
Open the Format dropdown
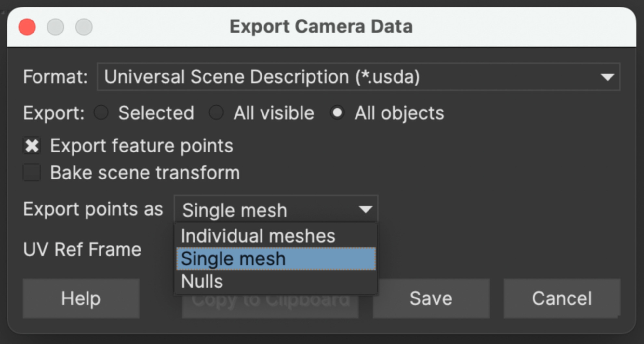358,77
